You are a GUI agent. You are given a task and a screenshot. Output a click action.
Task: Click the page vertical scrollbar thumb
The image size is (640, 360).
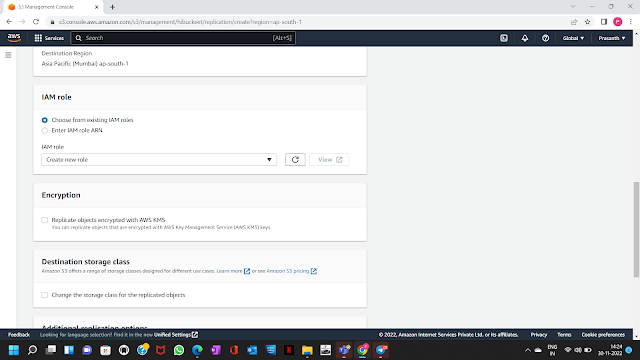pyautogui.click(x=636, y=229)
